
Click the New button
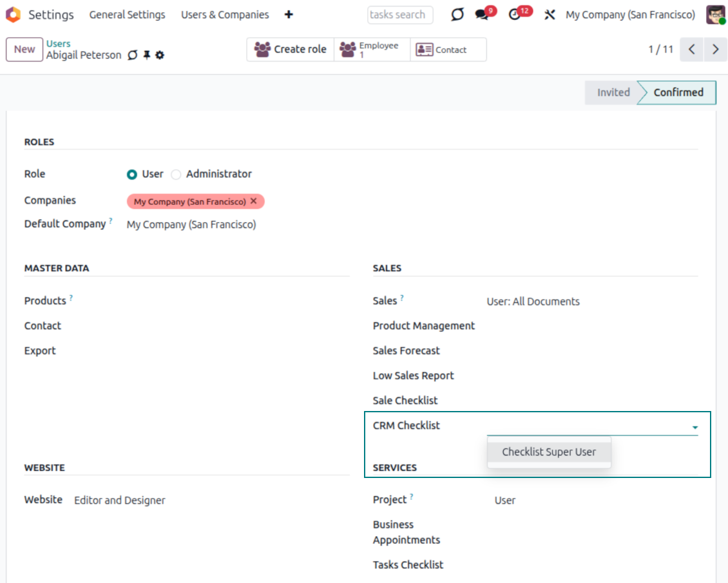pyautogui.click(x=24, y=50)
